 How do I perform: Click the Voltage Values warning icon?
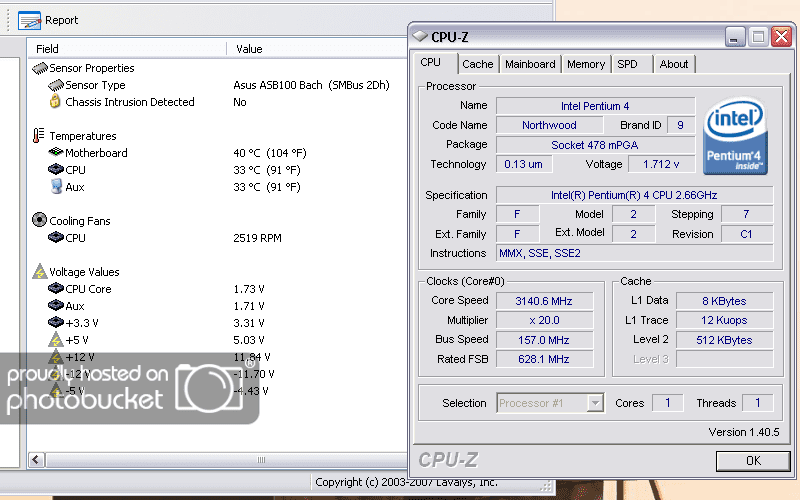point(40,271)
